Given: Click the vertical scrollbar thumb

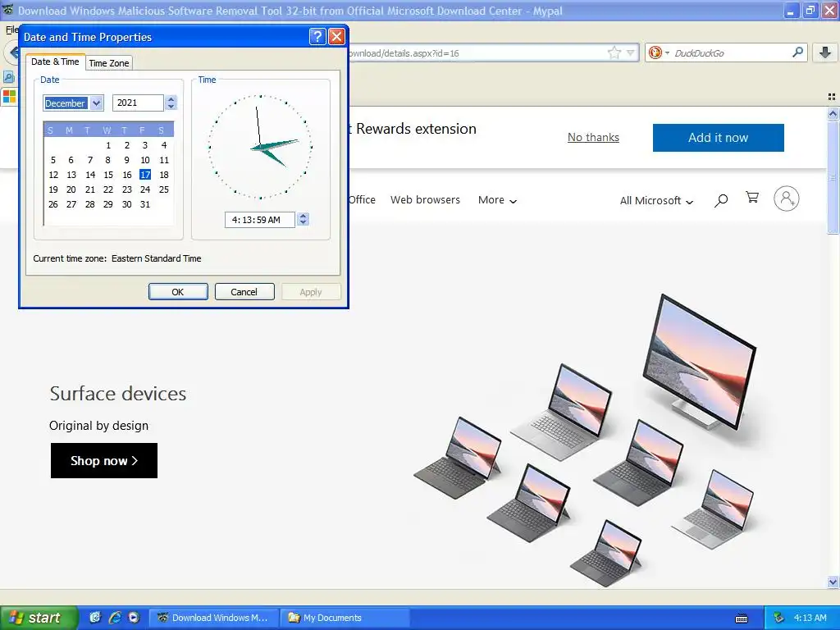Looking at the screenshot, I should (833, 177).
